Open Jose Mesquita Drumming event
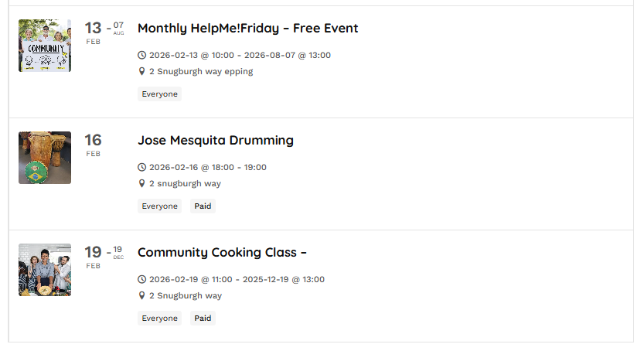The height and width of the screenshot is (351, 644). 215,141
